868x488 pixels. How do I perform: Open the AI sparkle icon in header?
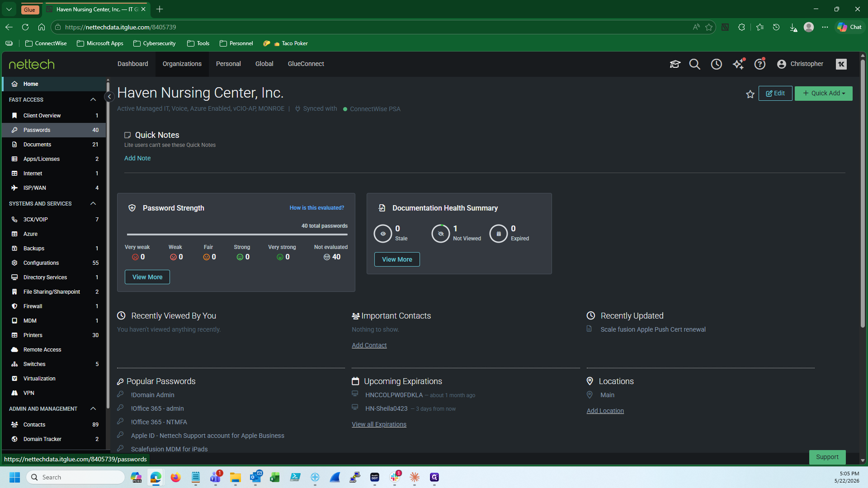(x=738, y=64)
